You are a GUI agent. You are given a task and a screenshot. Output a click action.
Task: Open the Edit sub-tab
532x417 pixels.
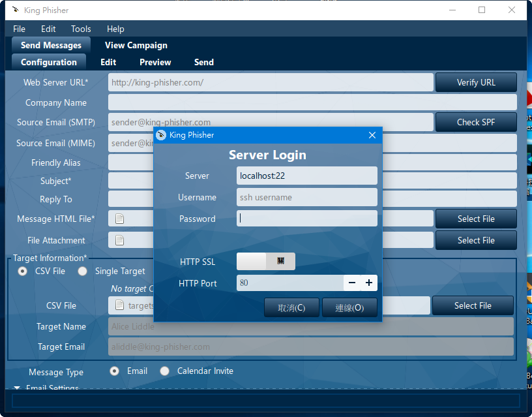click(108, 62)
